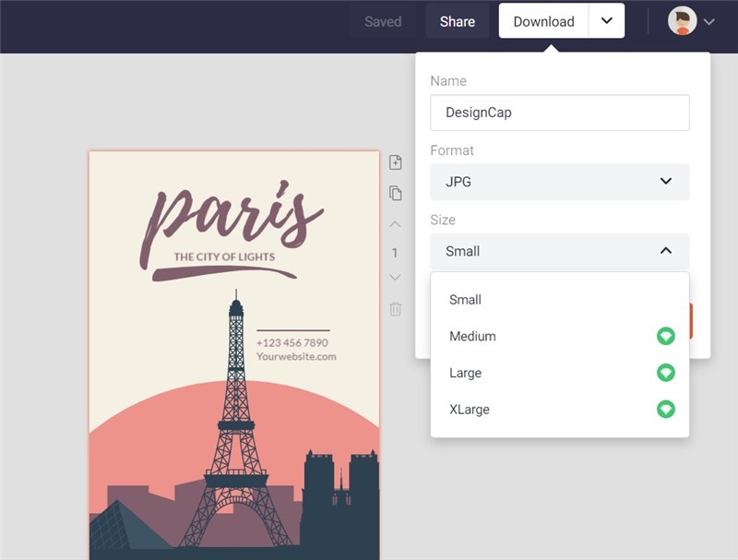Click the Share button
The image size is (738, 560).
[457, 21]
